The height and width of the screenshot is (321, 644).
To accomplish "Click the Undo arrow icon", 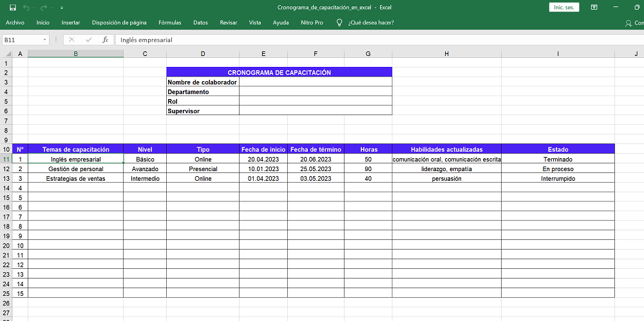I will coord(26,8).
